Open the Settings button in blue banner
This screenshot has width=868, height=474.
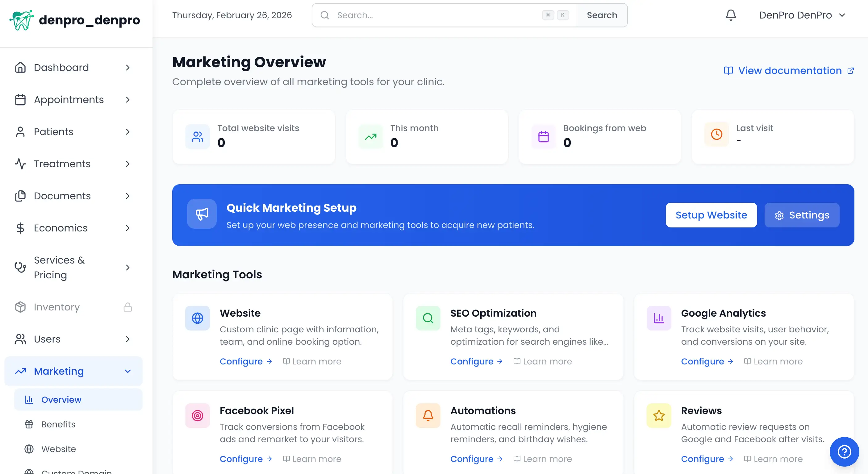point(802,215)
